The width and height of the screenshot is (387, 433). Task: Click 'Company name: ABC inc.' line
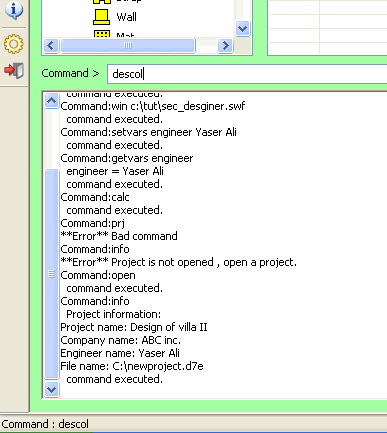pyautogui.click(x=120, y=340)
